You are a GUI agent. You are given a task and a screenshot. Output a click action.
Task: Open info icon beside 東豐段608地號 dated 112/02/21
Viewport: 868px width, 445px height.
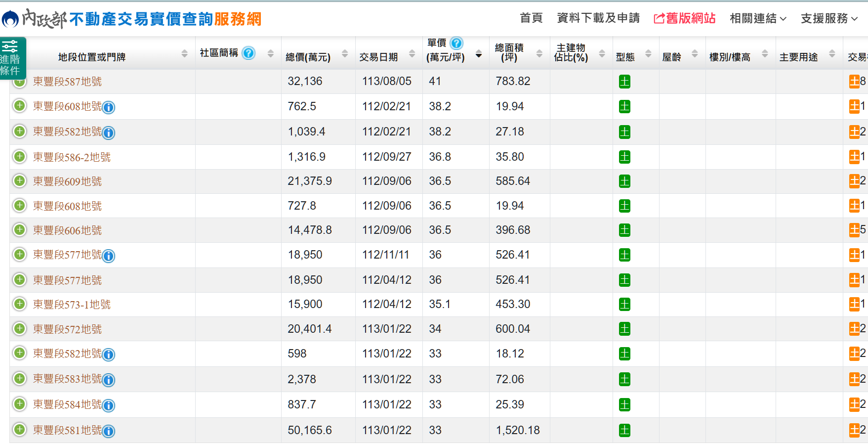[109, 107]
